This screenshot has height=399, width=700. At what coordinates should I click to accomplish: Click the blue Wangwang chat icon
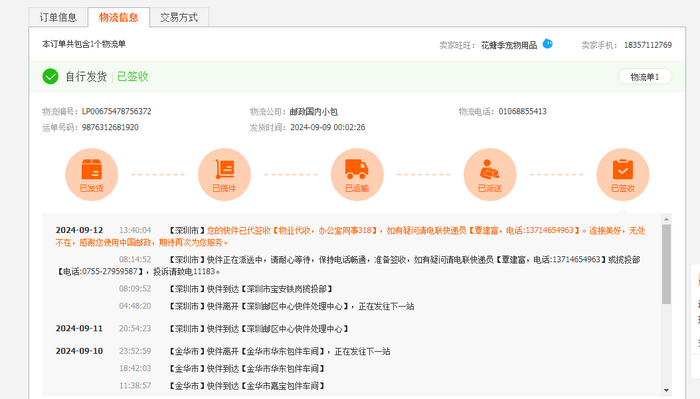(x=547, y=44)
